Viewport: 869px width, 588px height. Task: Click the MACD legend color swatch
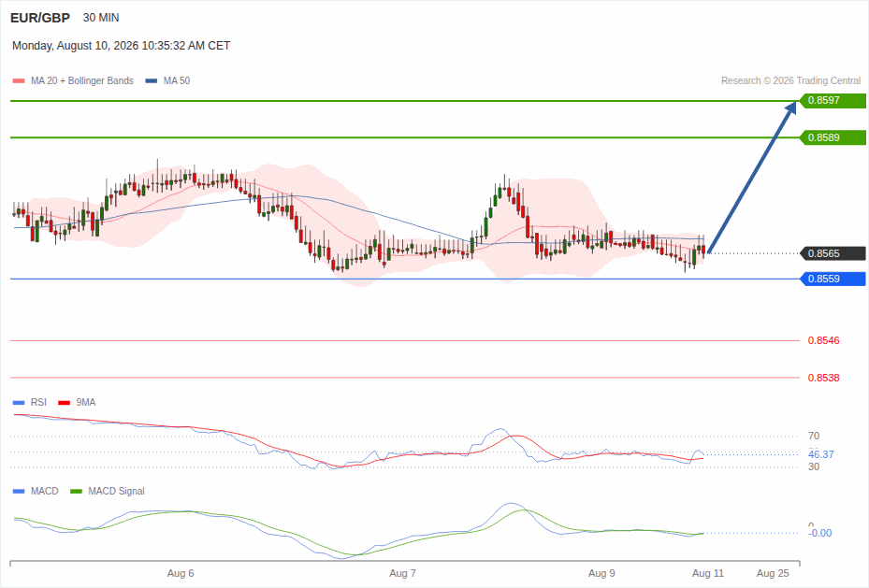(19, 491)
